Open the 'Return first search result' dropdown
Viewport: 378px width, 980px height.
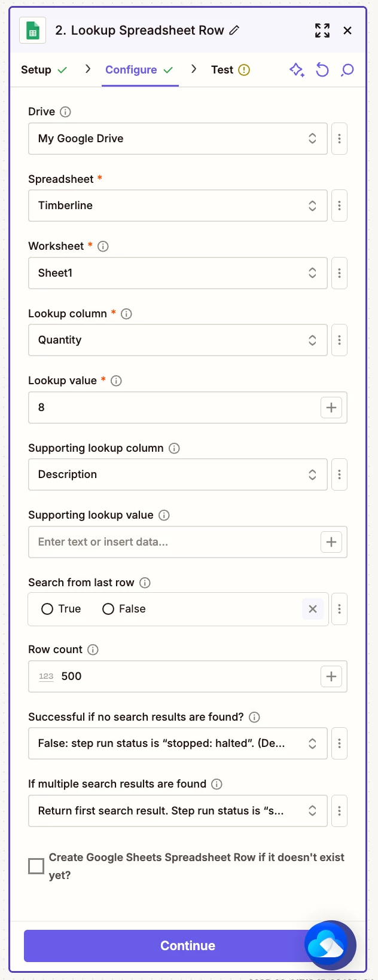[178, 811]
